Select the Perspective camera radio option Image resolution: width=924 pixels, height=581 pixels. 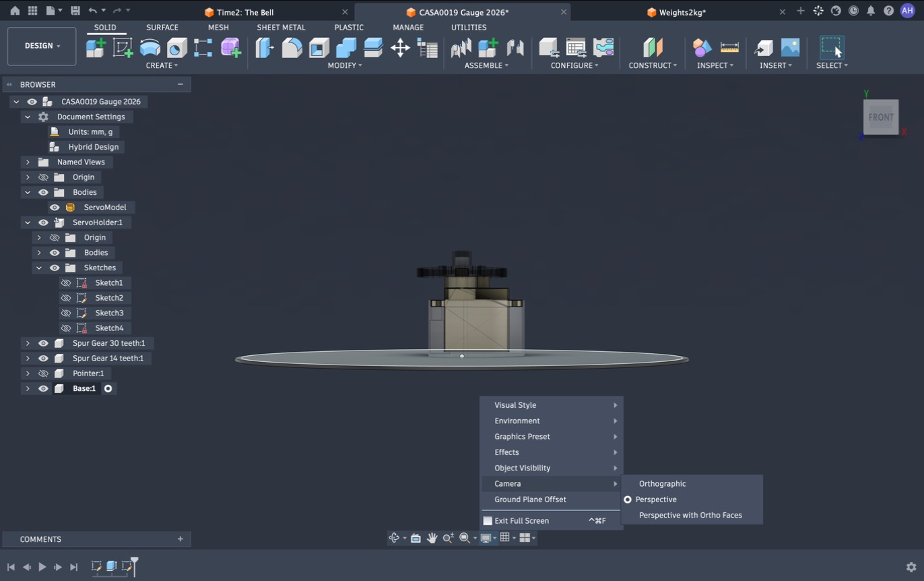(628, 499)
